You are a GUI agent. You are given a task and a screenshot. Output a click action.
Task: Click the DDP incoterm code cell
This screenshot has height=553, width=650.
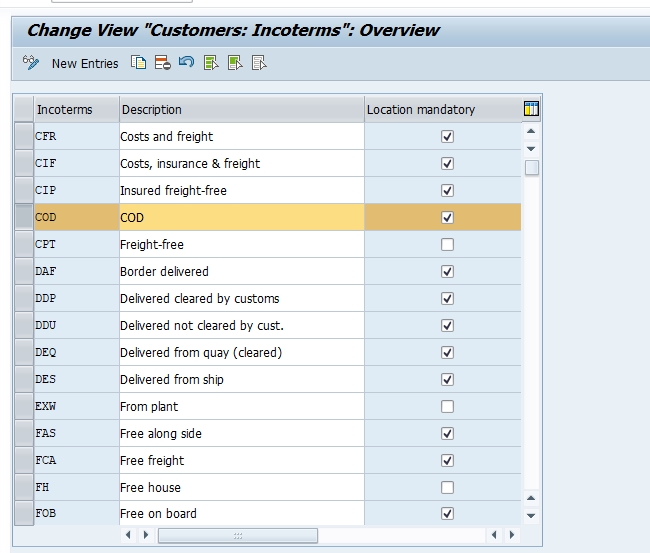76,298
